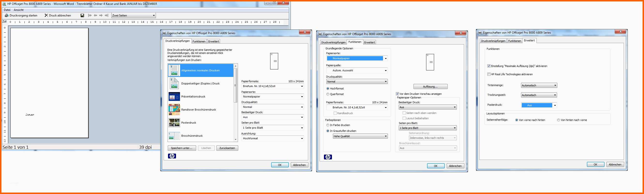Screen dimensions: 644x194
Task: Click the down arrow of shortcuts list scrollbar
Action: 236,140
